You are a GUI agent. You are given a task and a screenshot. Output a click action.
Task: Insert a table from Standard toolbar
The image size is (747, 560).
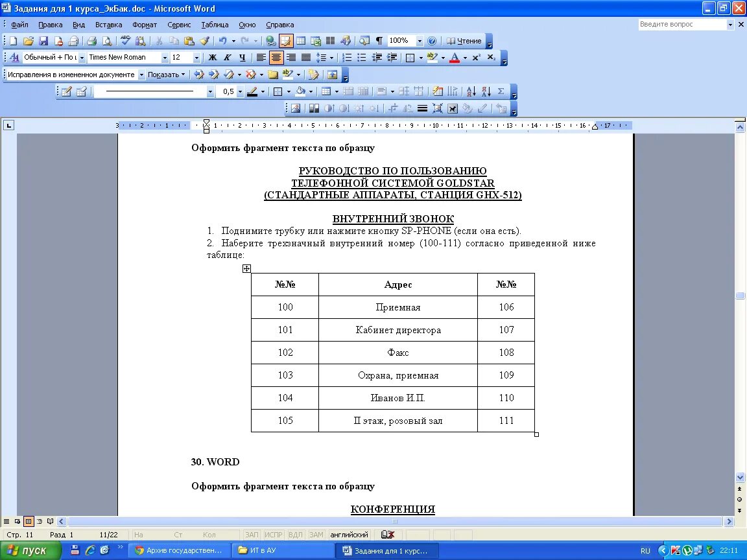(x=301, y=41)
